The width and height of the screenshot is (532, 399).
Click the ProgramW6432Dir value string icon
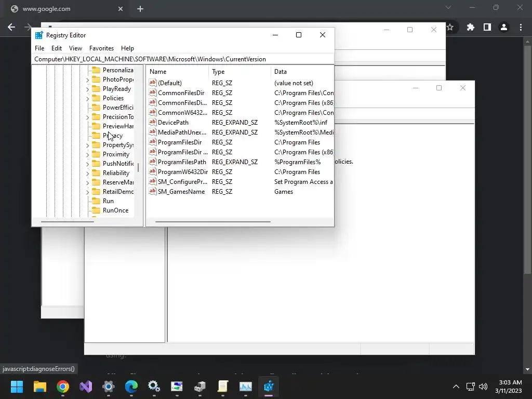[153, 171]
